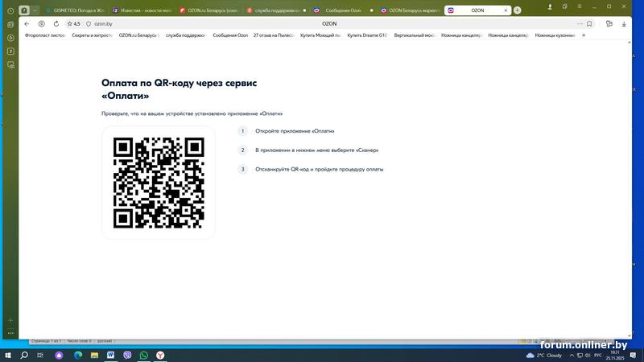Image resolution: width=644 pixels, height=362 pixels.
Task: Open WhatsApp from the taskbar
Action: [144, 355]
